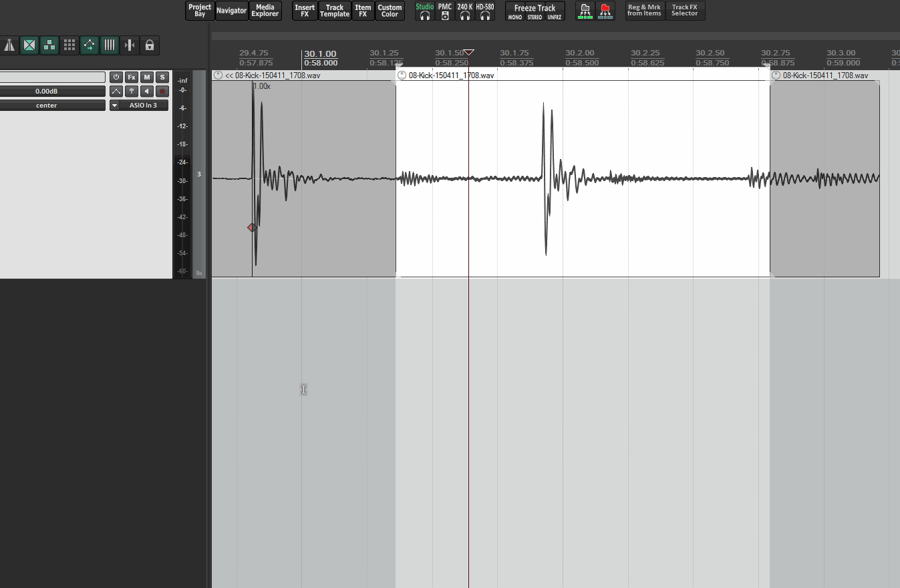Click ruler at 29.4.75 mark
Viewport: 900px width, 588px height.
[x=254, y=53]
